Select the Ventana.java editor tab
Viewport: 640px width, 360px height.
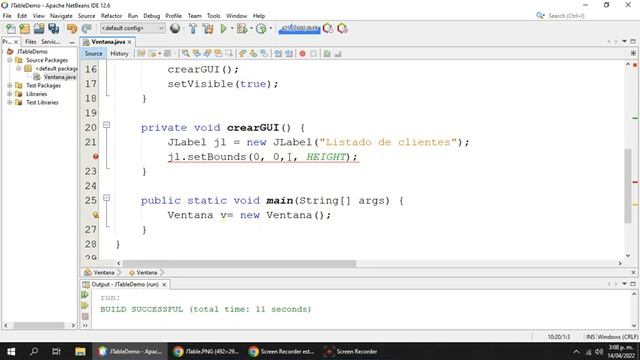(x=108, y=42)
